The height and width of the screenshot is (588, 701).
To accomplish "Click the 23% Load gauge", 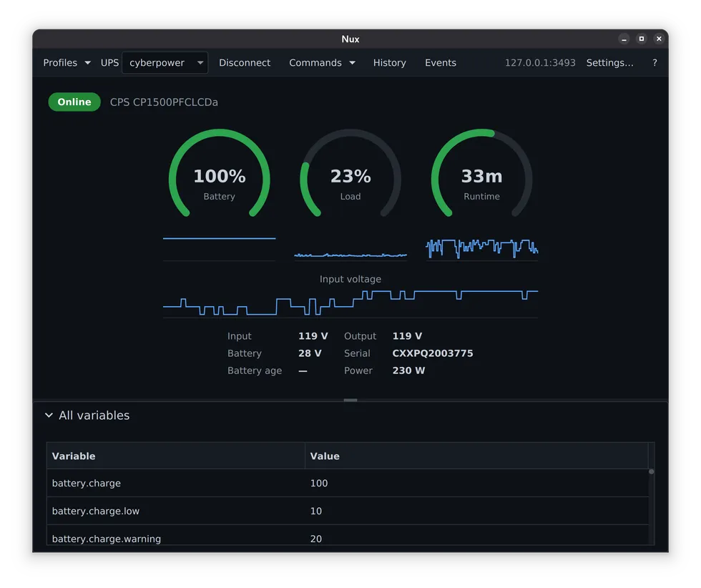I will tap(350, 175).
